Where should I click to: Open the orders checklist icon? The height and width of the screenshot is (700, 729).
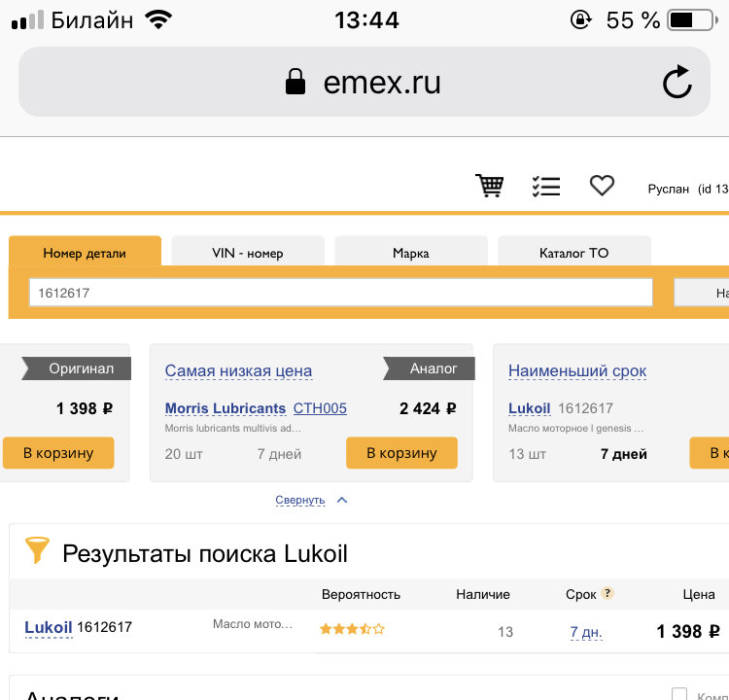coord(546,186)
